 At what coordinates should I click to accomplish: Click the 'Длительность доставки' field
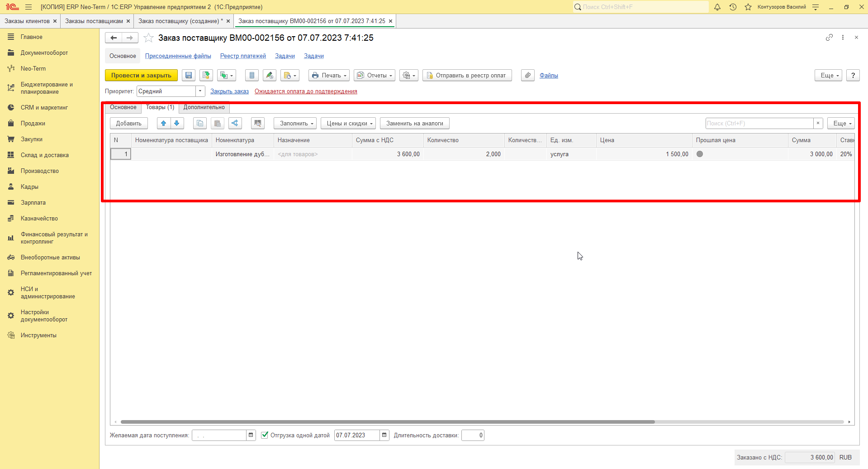coord(473,435)
